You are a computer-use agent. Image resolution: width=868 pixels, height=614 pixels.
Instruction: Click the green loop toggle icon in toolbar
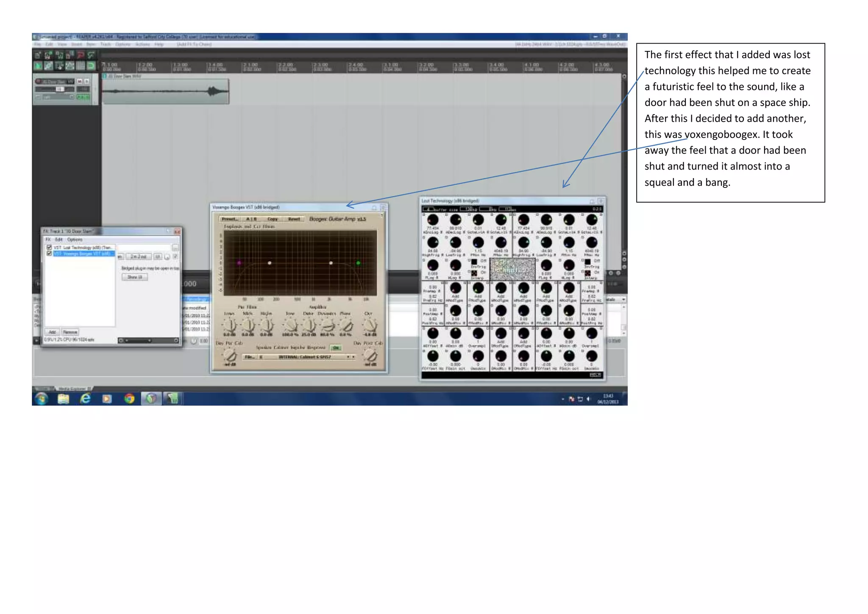tap(91, 66)
